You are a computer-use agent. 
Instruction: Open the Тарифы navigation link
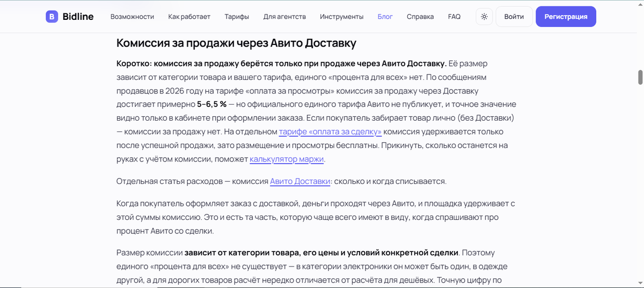237,17
